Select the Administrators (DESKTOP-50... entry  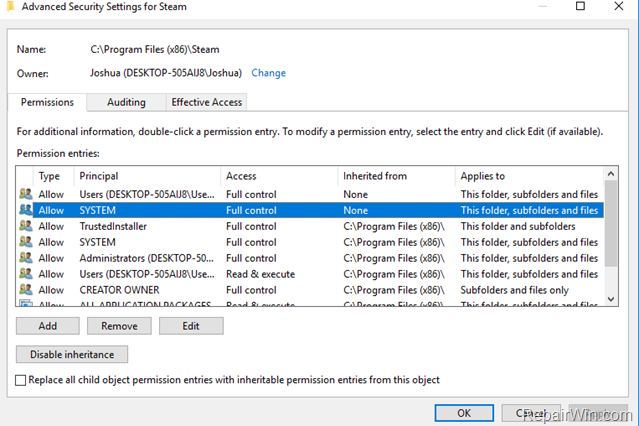click(146, 258)
